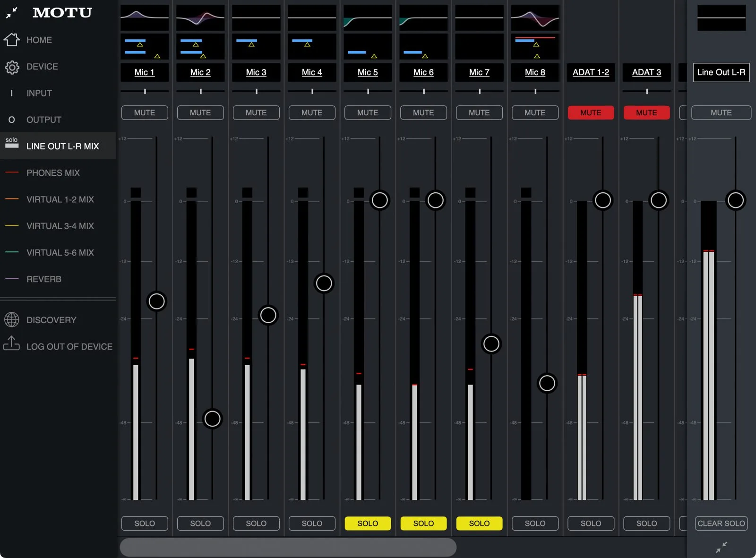Open the Mic 1 dynamics display
756x558 pixels.
[x=145, y=46]
